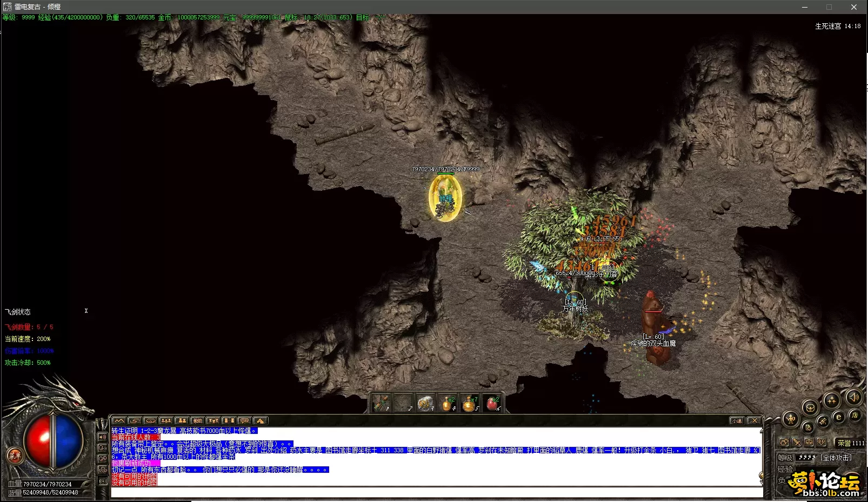Click the 切记一点 chat message line
Image resolution: width=868 pixels, height=502 pixels.
pyautogui.click(x=220, y=470)
